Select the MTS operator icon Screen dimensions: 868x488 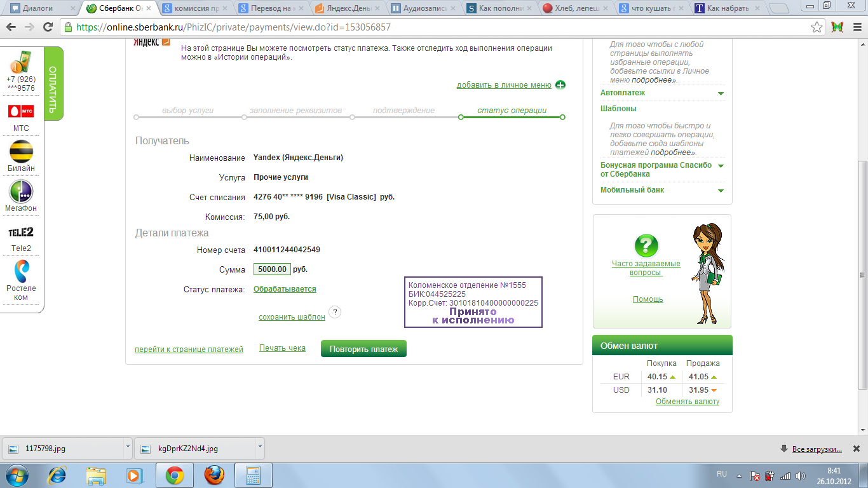pyautogui.click(x=21, y=111)
